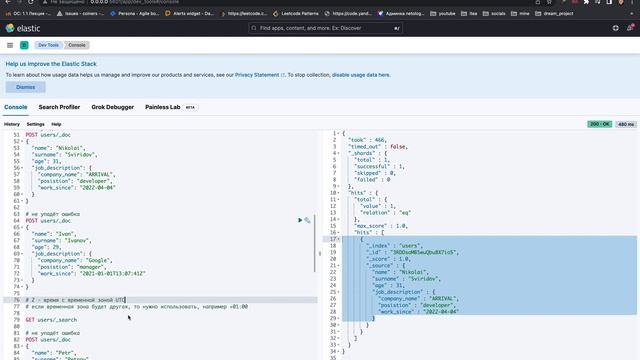Open the youtube bookmarks folder
Viewport: 640px width, 360px height.
[x=443, y=13]
